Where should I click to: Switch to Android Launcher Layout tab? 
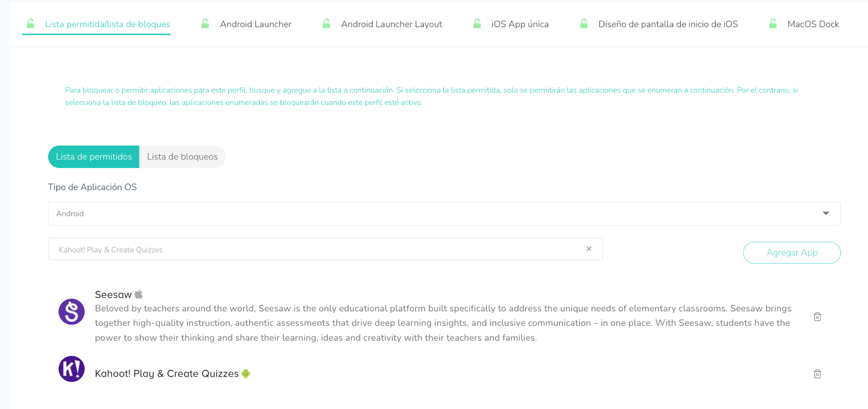(391, 24)
